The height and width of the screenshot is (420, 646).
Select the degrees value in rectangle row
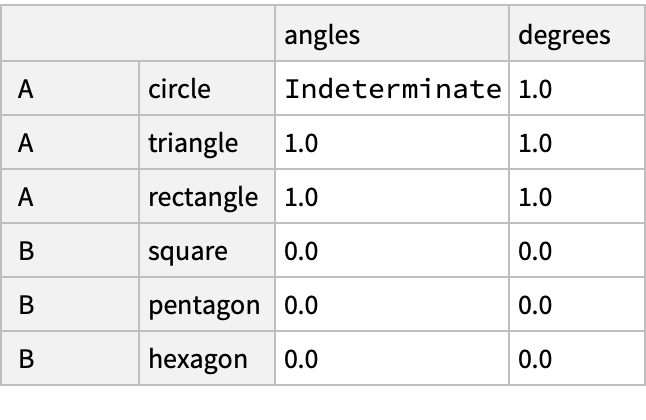(536, 197)
